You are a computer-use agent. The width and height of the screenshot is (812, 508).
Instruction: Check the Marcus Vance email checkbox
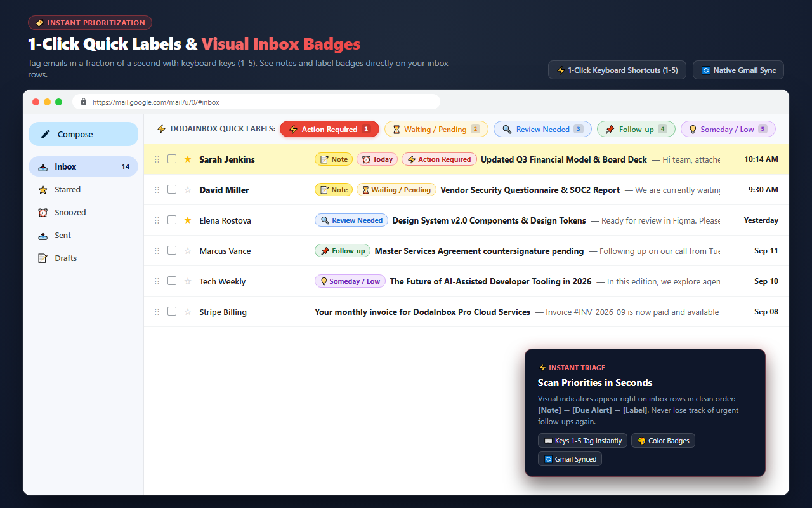click(172, 250)
